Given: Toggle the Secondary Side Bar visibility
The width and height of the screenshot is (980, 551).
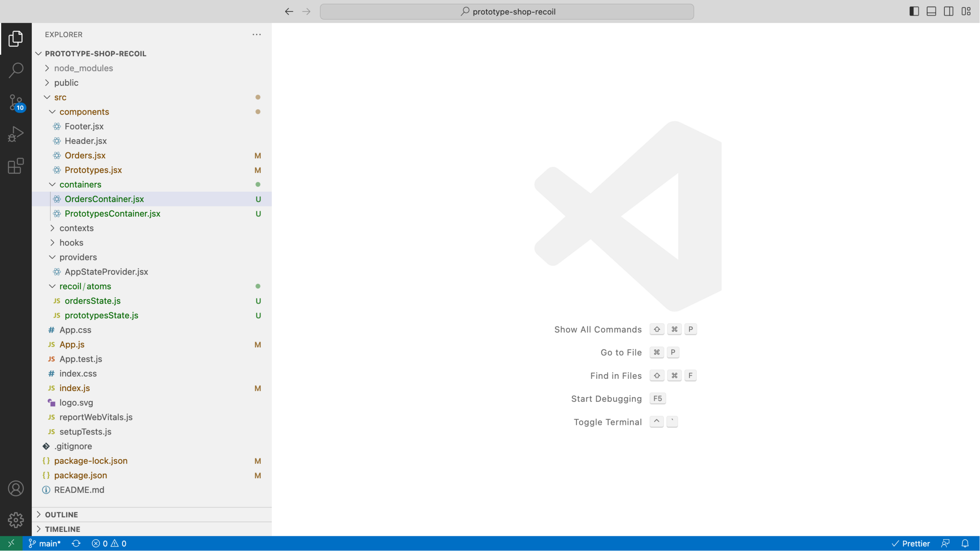Looking at the screenshot, I should point(949,11).
